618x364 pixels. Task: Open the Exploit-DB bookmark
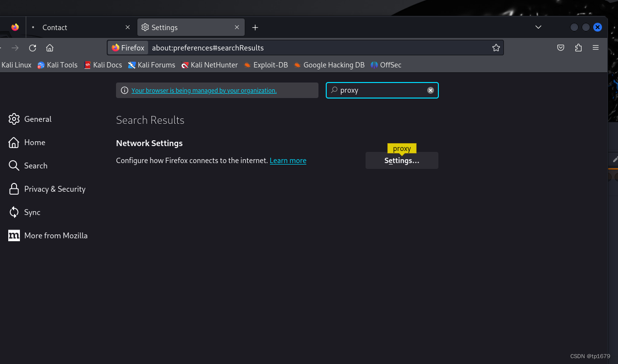266,65
